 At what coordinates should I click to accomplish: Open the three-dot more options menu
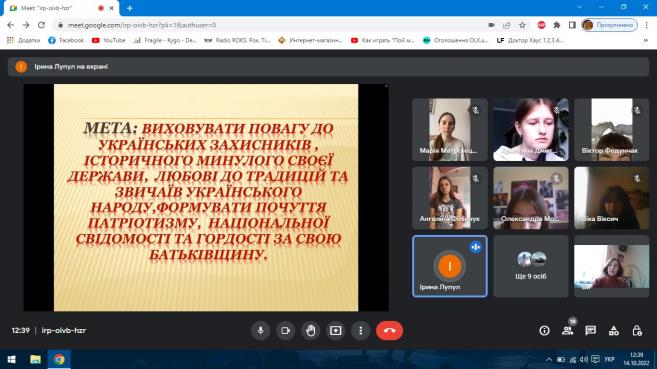(361, 330)
